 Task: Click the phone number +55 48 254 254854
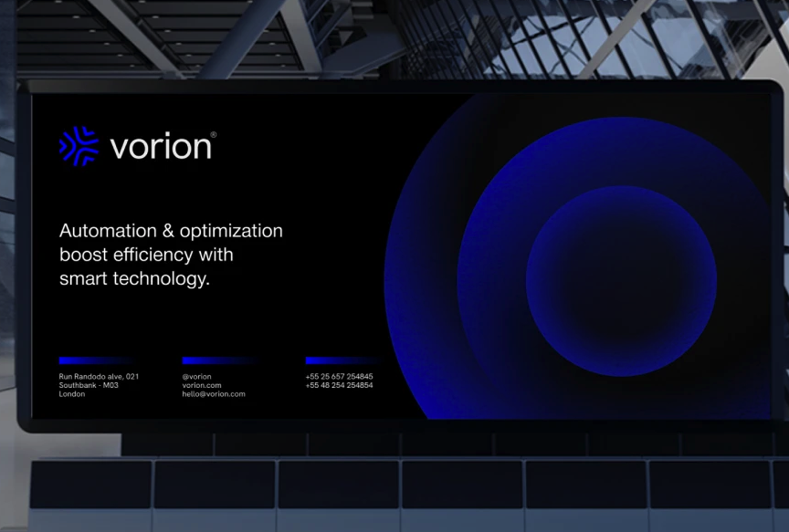[339, 385]
